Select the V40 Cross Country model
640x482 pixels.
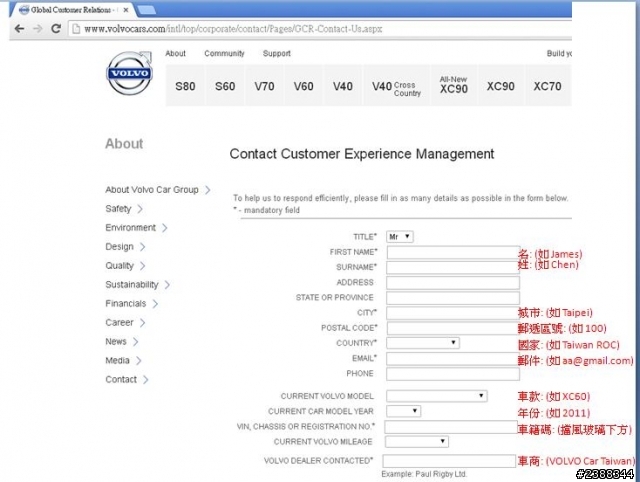point(396,87)
